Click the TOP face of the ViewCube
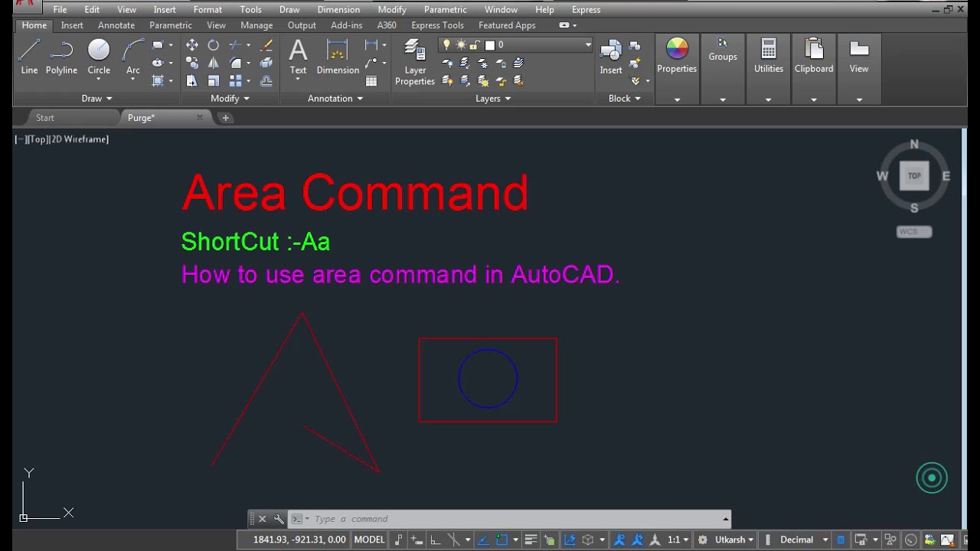980x551 pixels. click(x=914, y=176)
